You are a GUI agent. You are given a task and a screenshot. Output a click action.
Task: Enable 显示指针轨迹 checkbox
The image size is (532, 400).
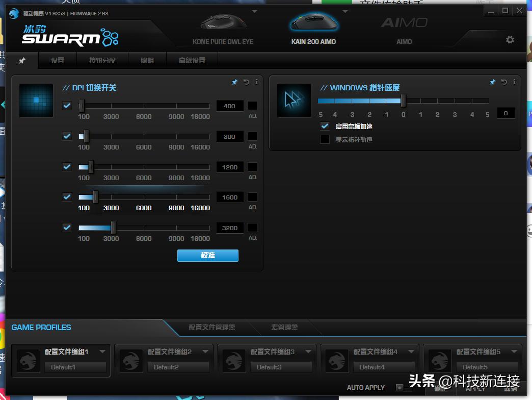(325, 140)
